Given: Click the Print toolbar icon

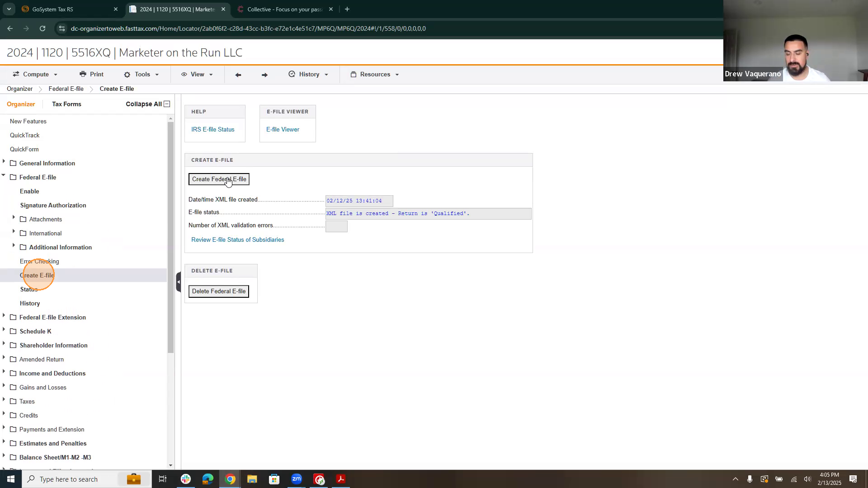Looking at the screenshot, I should pyautogui.click(x=83, y=74).
